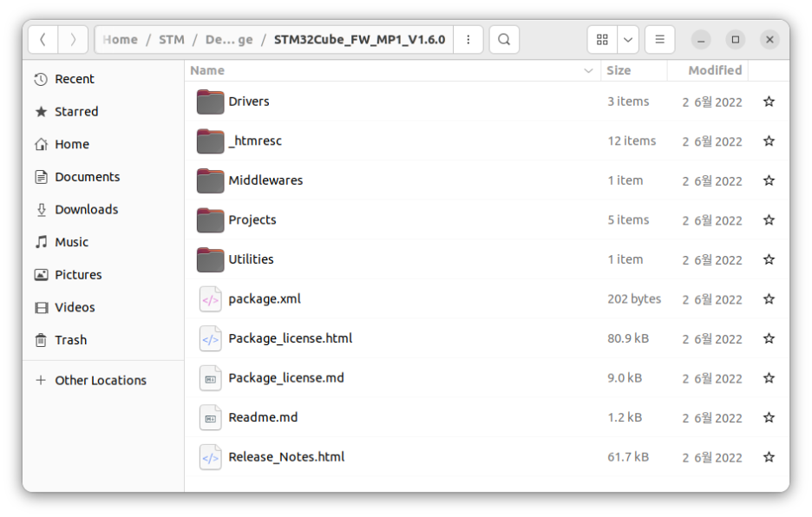
Task: Select the Release_Notes.html file icon
Action: [x=210, y=457]
